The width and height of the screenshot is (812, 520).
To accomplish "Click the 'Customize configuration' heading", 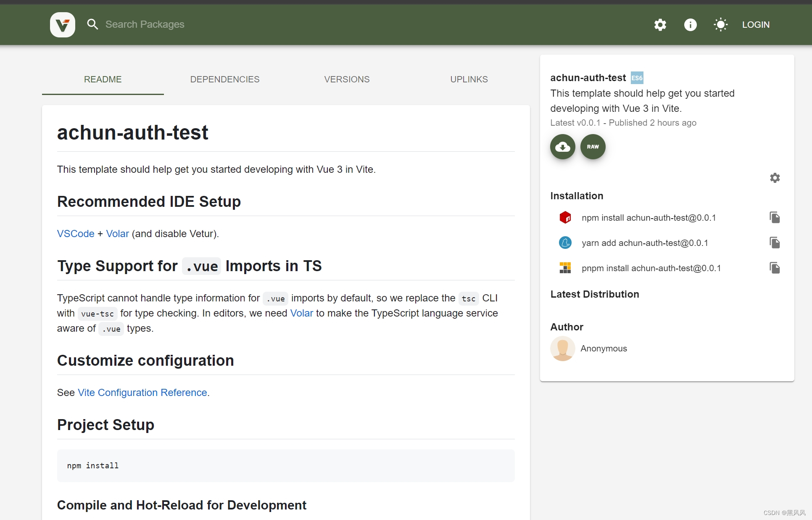I will 145,361.
